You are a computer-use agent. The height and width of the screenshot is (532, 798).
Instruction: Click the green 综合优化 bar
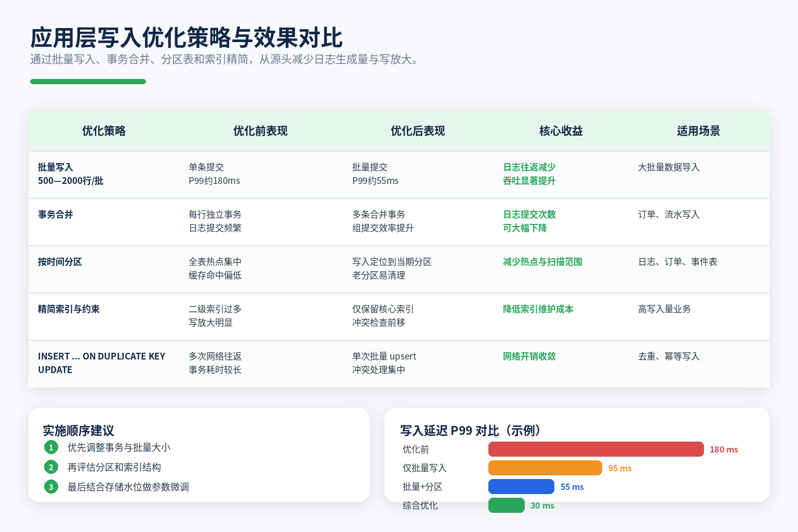[x=507, y=506]
